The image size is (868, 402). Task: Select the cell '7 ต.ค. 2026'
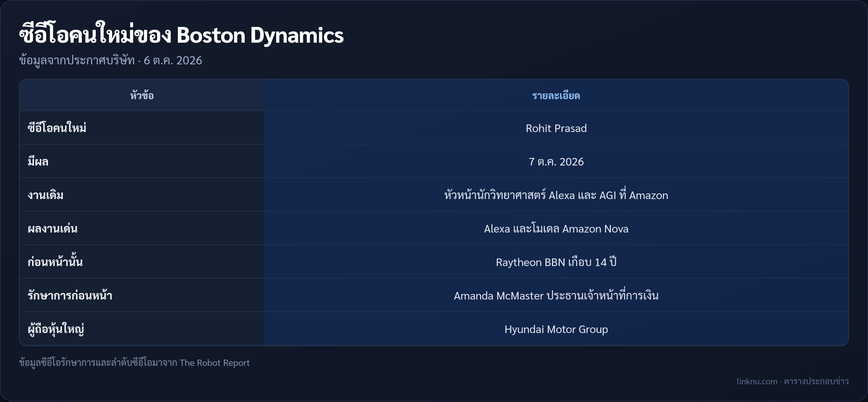coord(556,162)
